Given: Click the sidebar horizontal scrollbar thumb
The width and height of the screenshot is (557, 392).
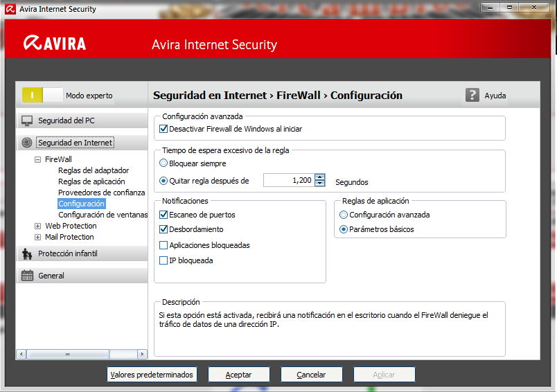Looking at the screenshot, I should point(68,354).
